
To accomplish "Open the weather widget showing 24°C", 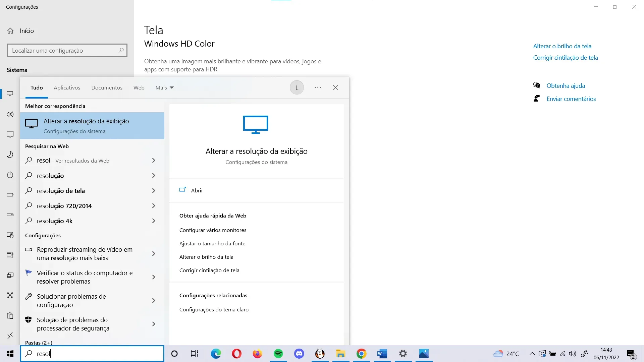I will pyautogui.click(x=506, y=354).
